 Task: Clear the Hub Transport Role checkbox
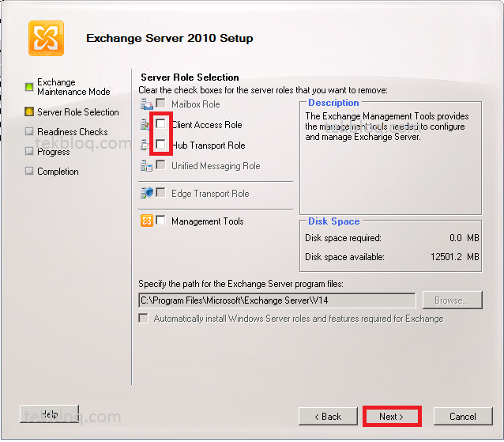(160, 144)
